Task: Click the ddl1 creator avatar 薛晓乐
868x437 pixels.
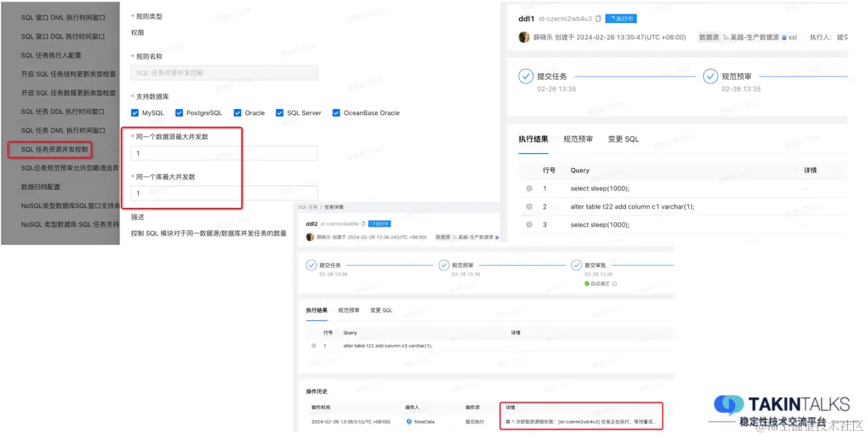Action: pyautogui.click(x=524, y=37)
